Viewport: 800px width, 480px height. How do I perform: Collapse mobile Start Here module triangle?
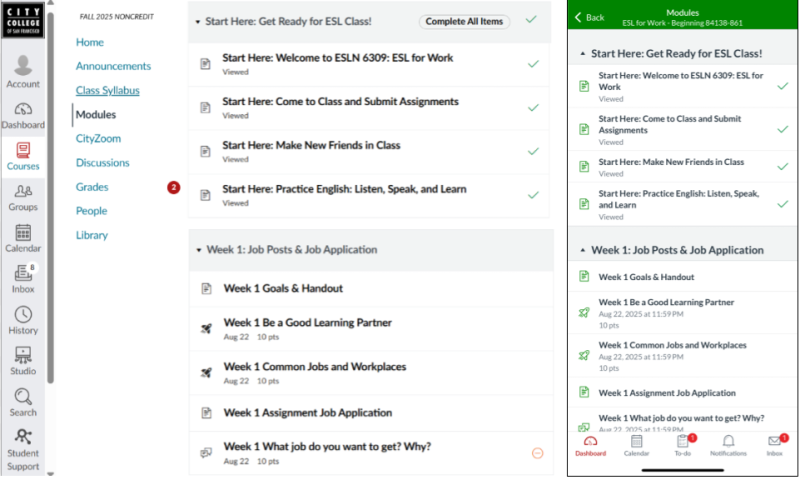[x=583, y=54]
